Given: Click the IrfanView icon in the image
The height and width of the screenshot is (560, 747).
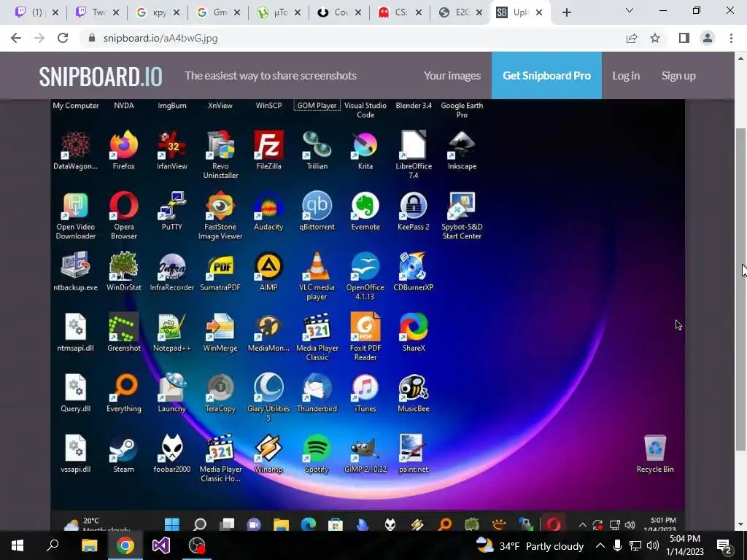Looking at the screenshot, I should pyautogui.click(x=172, y=145).
